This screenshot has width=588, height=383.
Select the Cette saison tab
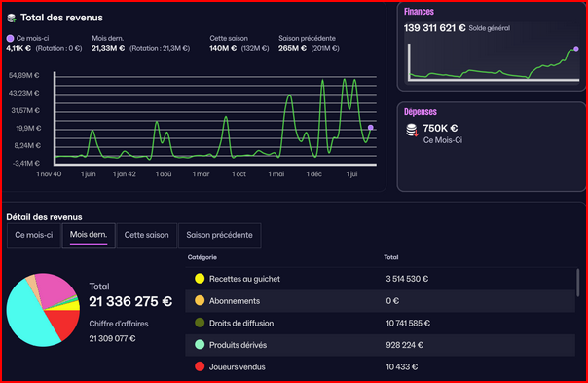click(x=147, y=235)
